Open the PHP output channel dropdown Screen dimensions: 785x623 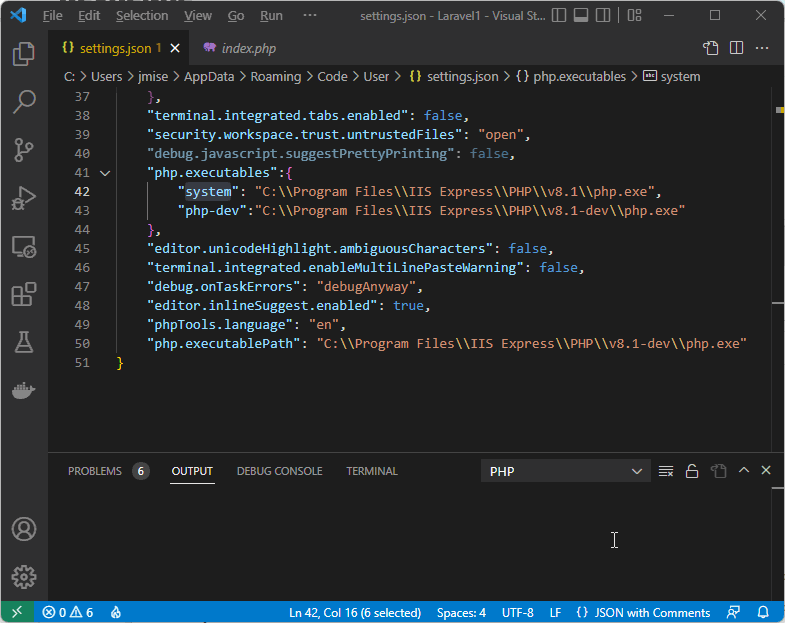(565, 471)
